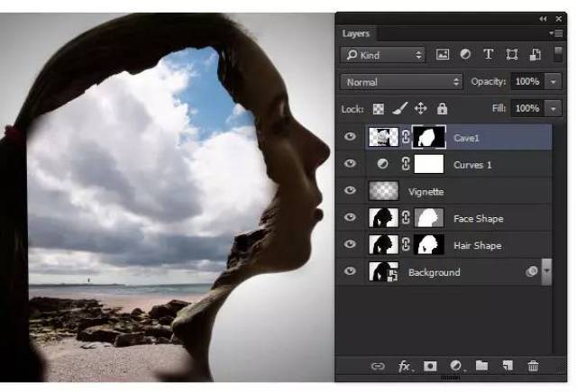This screenshot has height=392, width=577.
Task: Select the lock transparent pixels icon
Action: (x=379, y=109)
